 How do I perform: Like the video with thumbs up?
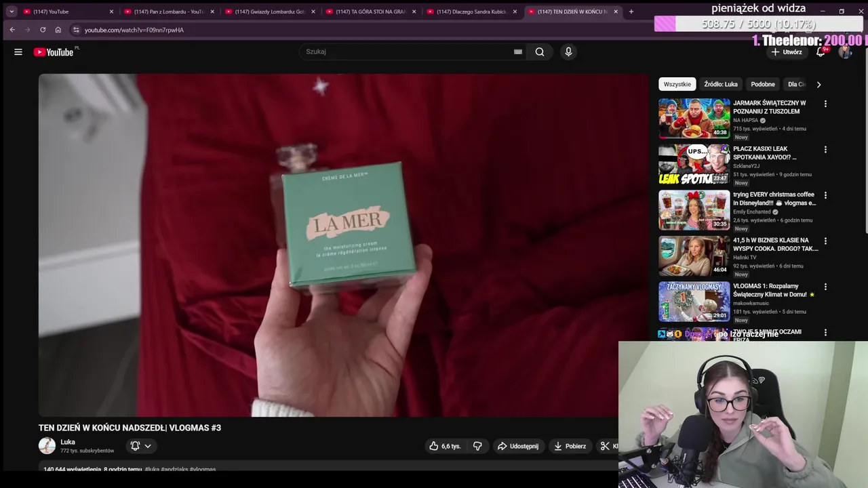(444, 446)
